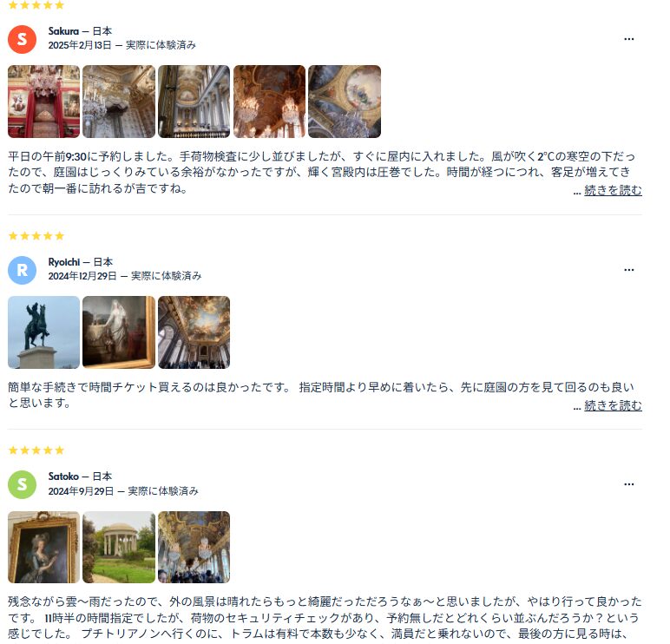This screenshot has width=670, height=644.
Task: Open the three-dot menu for Ryoichi's review
Action: [628, 270]
